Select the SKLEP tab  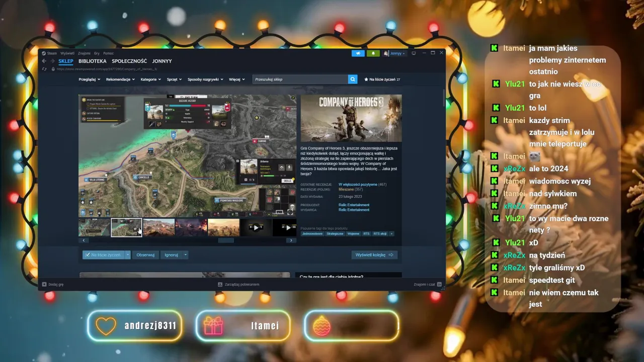tap(66, 61)
